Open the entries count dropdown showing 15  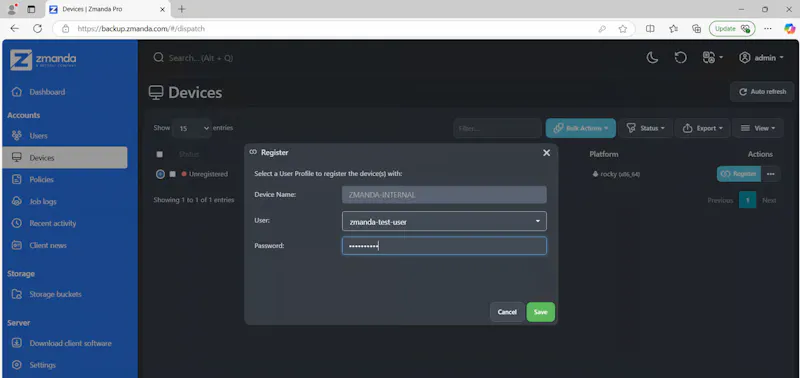pos(191,128)
